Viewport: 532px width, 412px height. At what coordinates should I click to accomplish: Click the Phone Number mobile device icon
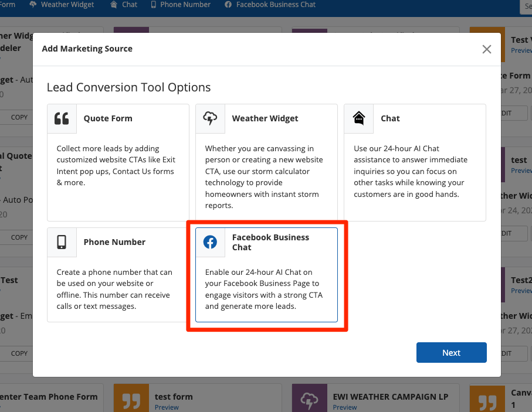(x=62, y=242)
